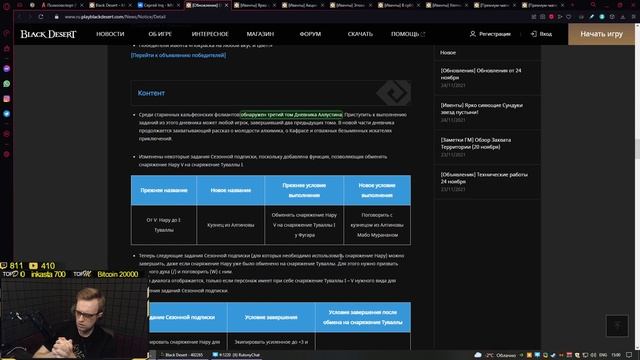This screenshot has height=360, width=640.
Task: Open sidebar Обзор Захвата Территории note
Action: 487,147
